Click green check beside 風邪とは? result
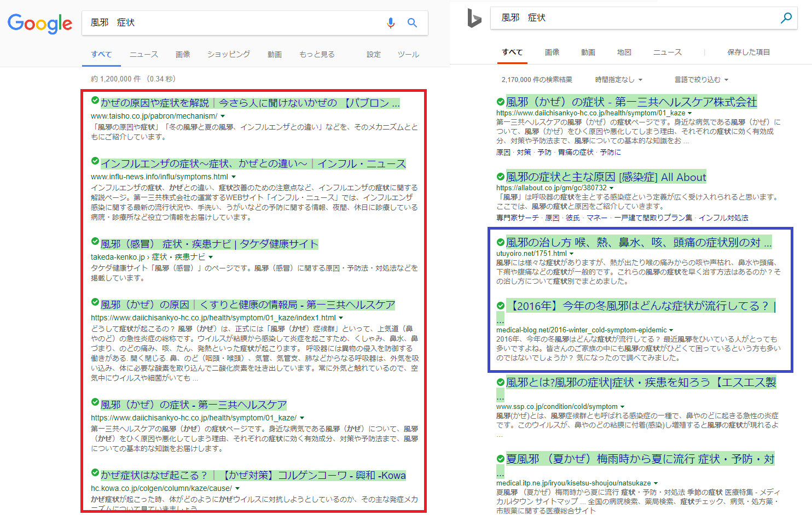This screenshot has width=812, height=515. click(x=500, y=382)
